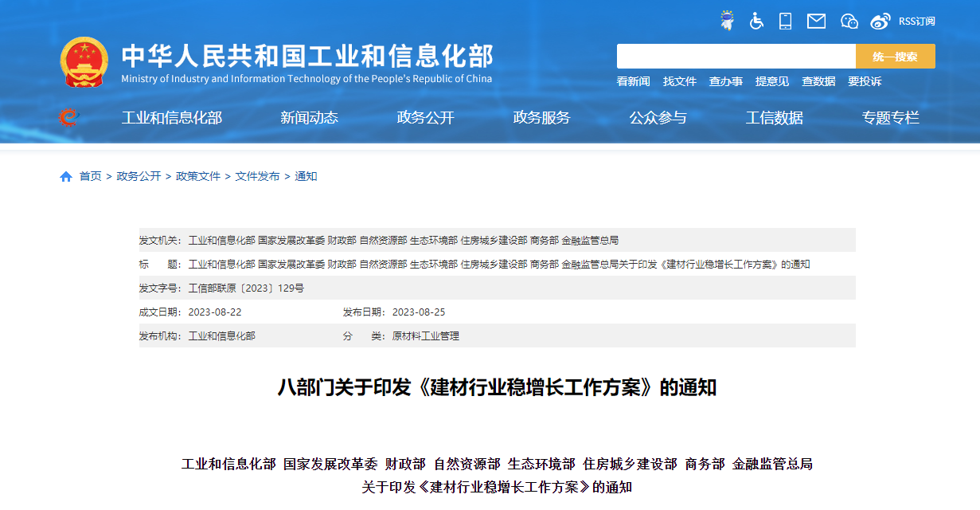
Task: Click the 发文字号 label
Action: [x=161, y=288]
